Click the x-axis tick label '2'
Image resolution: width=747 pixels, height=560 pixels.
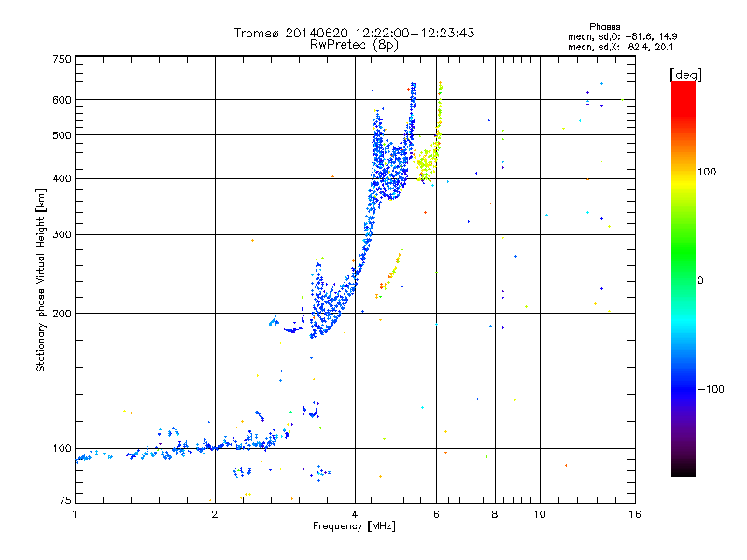[x=215, y=514]
